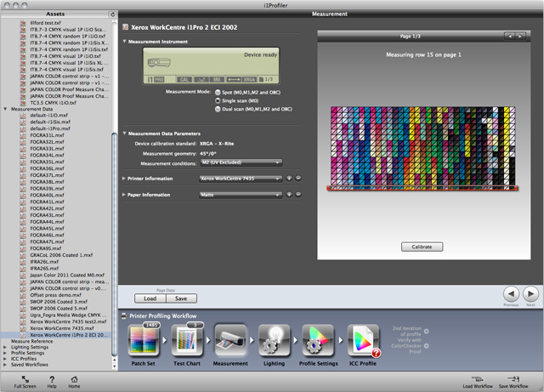Open the Xerox WorkCentre 7435 printer dropdown
Screen dimensions: 544x392
point(240,179)
